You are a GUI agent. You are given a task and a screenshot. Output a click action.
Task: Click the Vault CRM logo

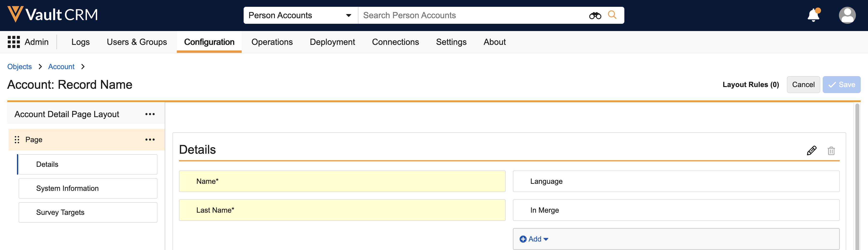pyautogui.click(x=53, y=15)
